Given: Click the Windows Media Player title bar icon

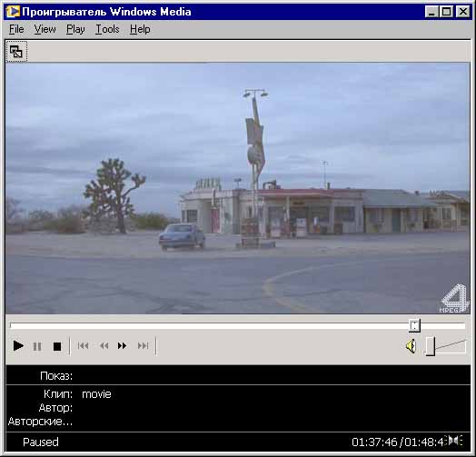Looking at the screenshot, I should 13,12.
